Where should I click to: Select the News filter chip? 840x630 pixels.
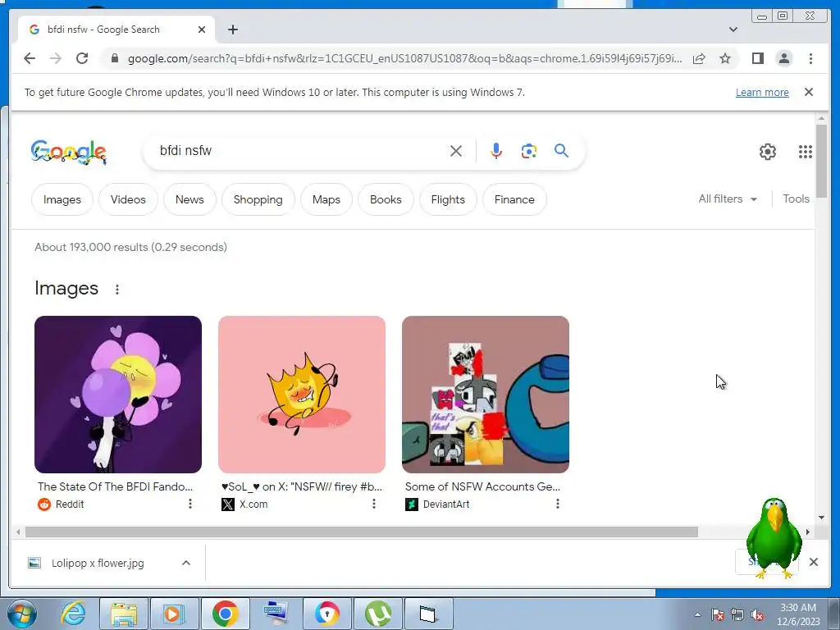[189, 199]
